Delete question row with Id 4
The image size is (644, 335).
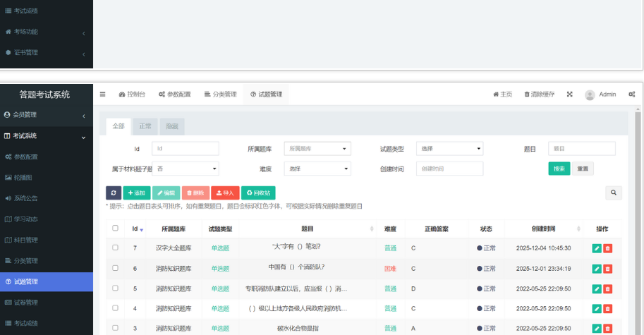(608, 308)
